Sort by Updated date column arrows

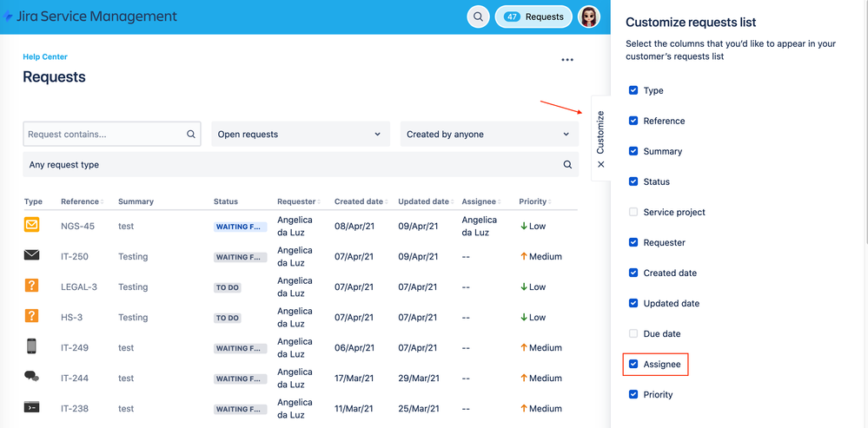click(453, 201)
